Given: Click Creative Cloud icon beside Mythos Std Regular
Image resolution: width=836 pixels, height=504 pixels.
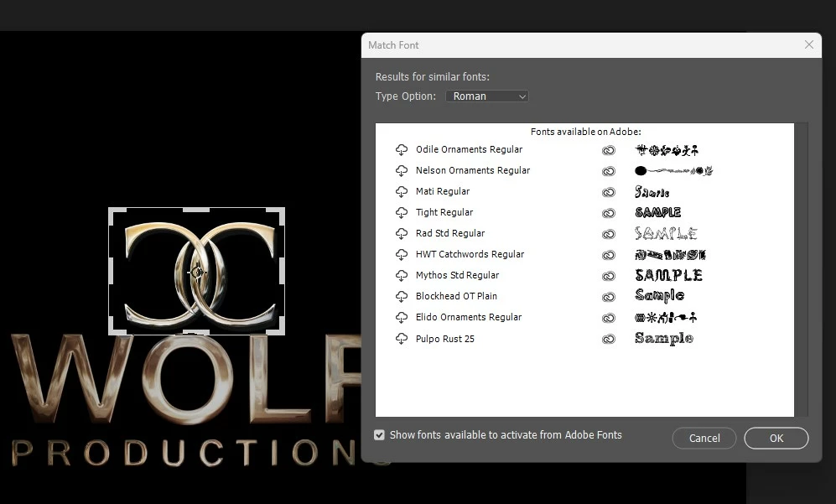Looking at the screenshot, I should [608, 276].
